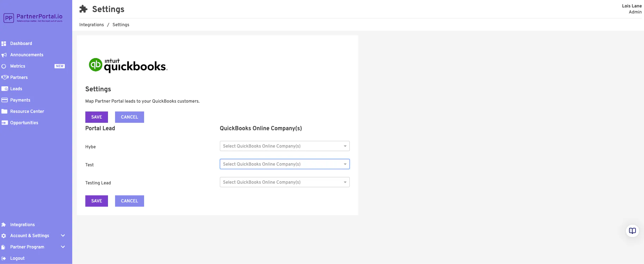The height and width of the screenshot is (264, 644).
Task: Click the Dashboard grid icon
Action: tap(4, 44)
